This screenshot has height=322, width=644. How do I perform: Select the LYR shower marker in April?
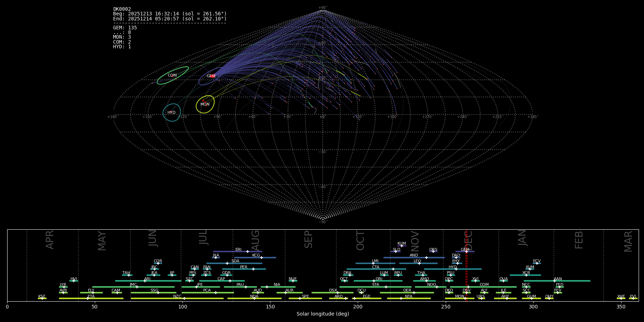[x=63, y=287]
